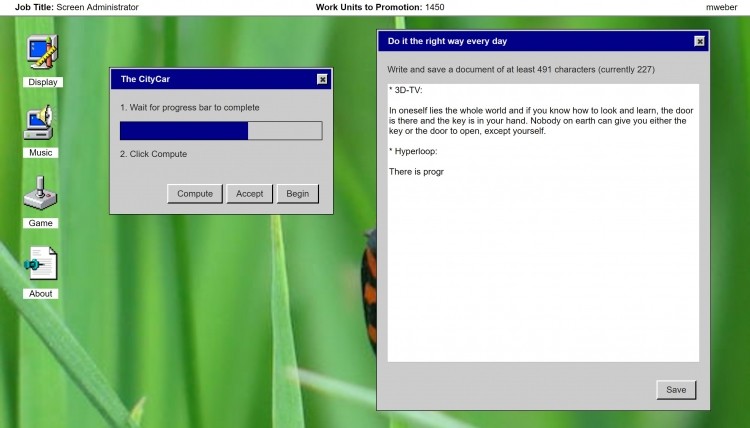
Task: Open the Game joystick icon
Action: 40,193
